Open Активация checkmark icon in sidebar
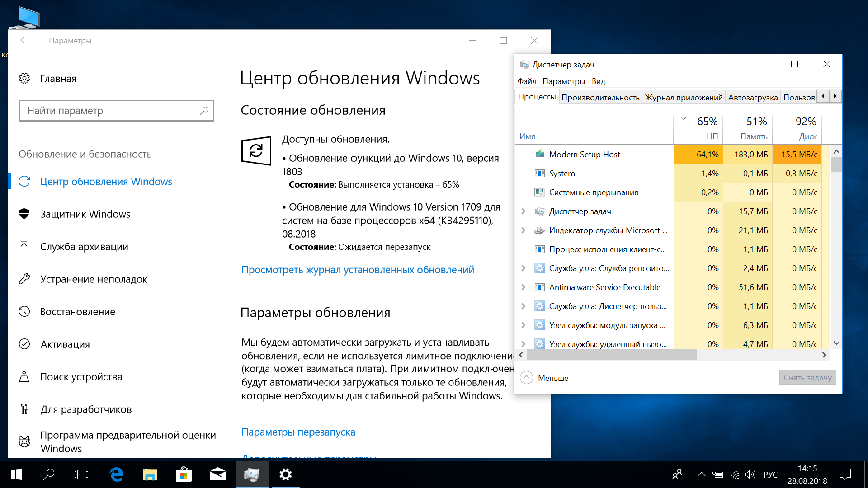Viewport: 868px width, 488px height. 24,344
